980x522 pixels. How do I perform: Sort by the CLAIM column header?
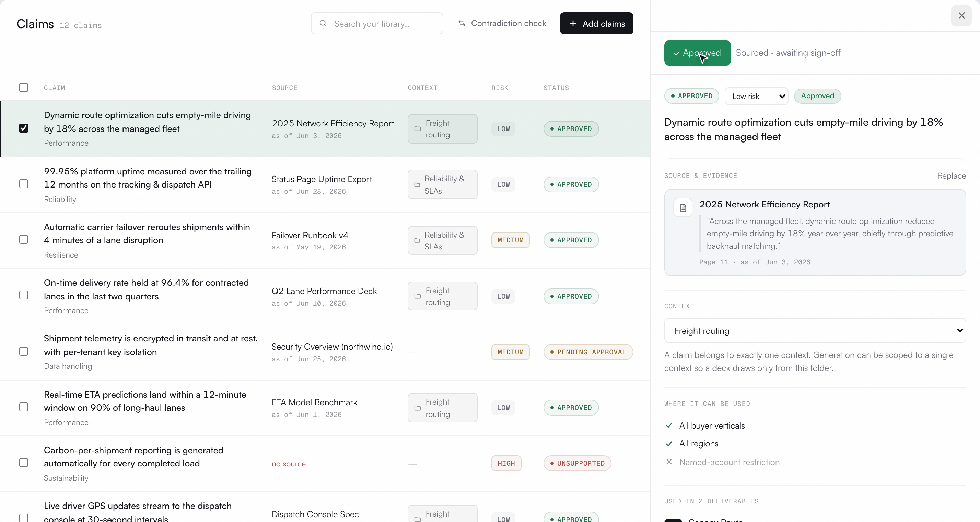point(55,88)
